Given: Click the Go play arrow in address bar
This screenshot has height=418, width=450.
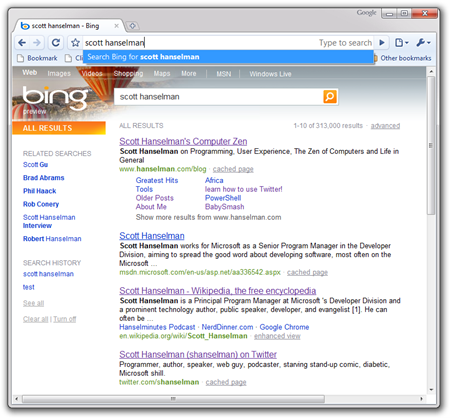Looking at the screenshot, I should click(x=382, y=43).
